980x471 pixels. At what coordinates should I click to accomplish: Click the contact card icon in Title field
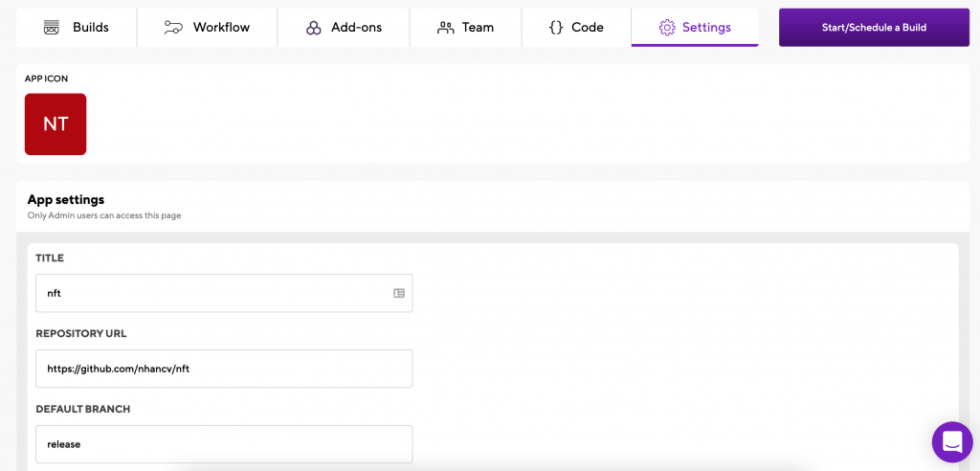click(x=399, y=293)
